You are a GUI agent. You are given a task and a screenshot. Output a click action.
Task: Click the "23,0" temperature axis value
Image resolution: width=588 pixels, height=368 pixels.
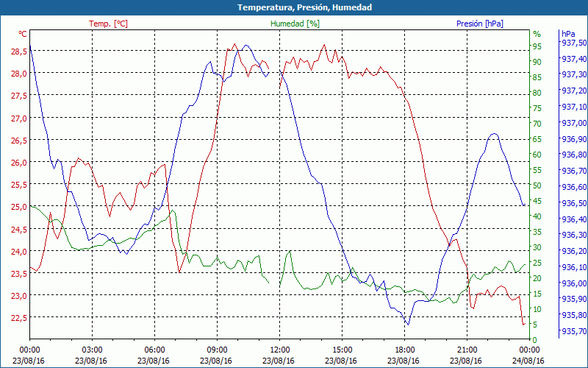(19, 296)
